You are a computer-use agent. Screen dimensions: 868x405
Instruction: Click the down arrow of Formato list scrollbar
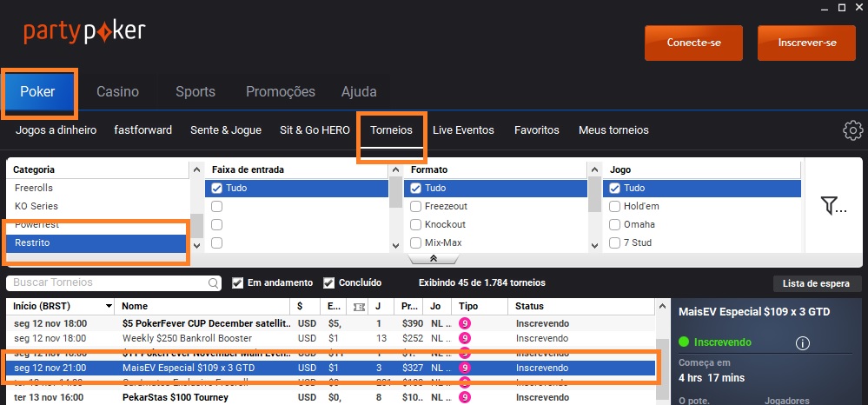(x=594, y=245)
